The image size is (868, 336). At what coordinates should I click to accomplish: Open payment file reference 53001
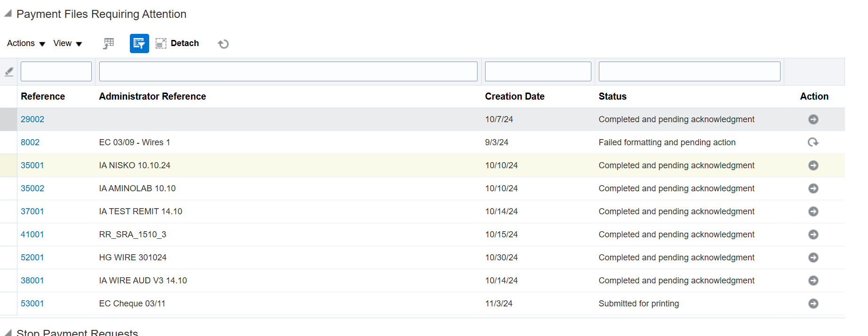(32, 304)
